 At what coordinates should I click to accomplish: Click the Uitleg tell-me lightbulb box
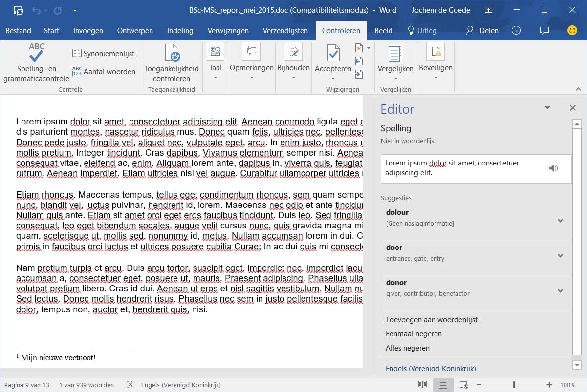pyautogui.click(x=422, y=30)
